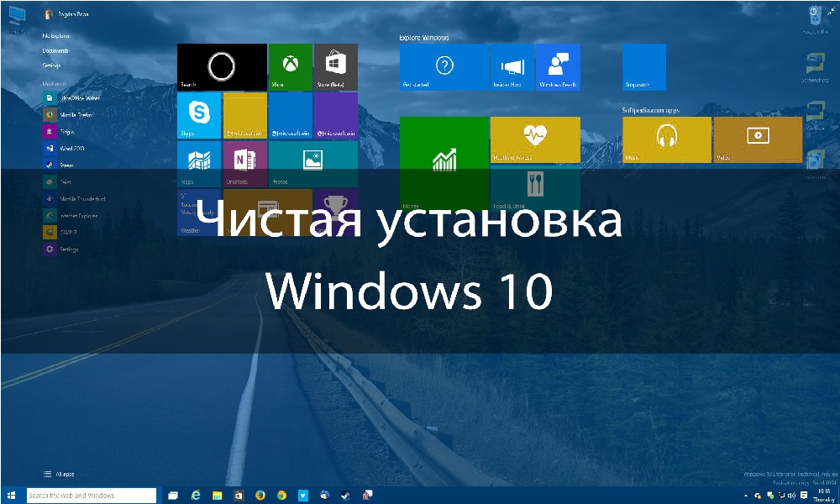840x504 pixels.
Task: Expand the All apps list
Action: [x=59, y=474]
